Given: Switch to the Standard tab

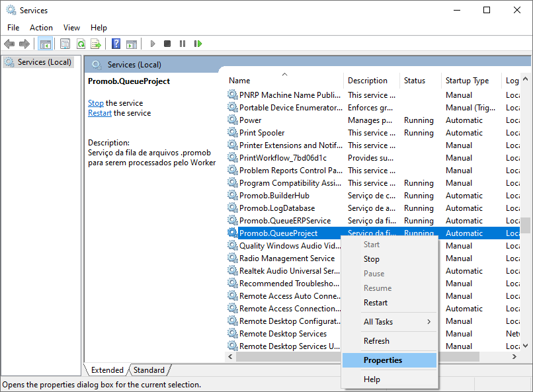Looking at the screenshot, I should tap(149, 370).
